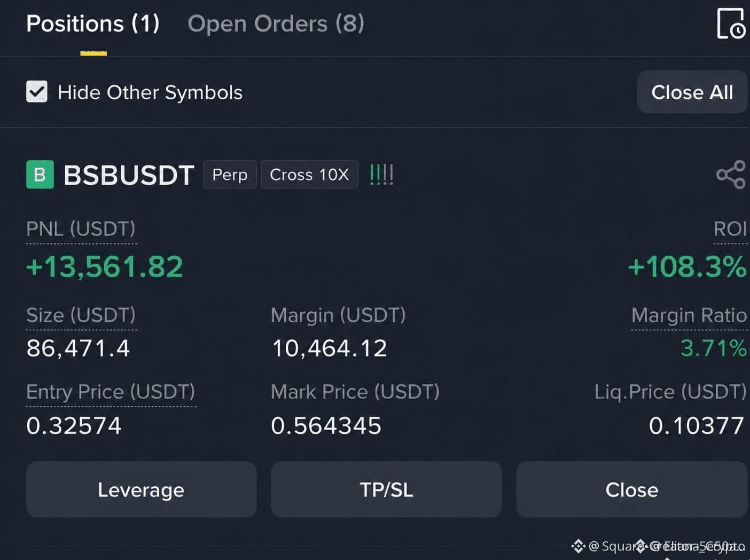The width and height of the screenshot is (750, 560).
Task: Tap the ROI label
Action: tap(730, 229)
